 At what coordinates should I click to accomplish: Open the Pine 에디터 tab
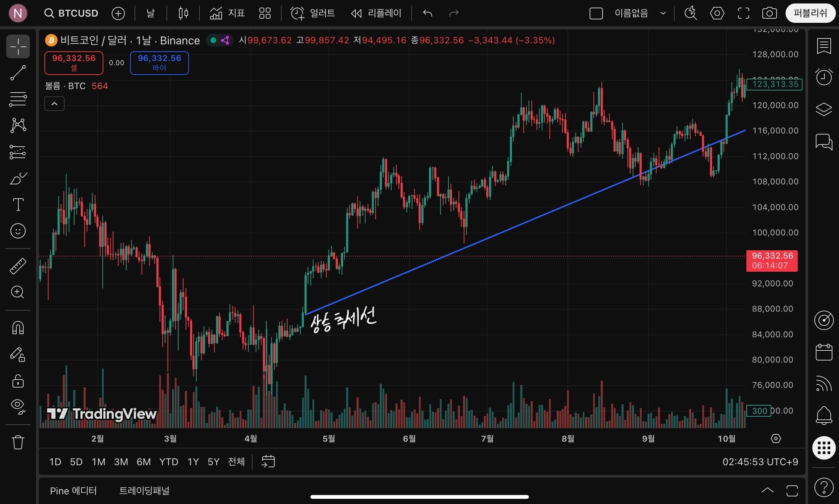(73, 491)
